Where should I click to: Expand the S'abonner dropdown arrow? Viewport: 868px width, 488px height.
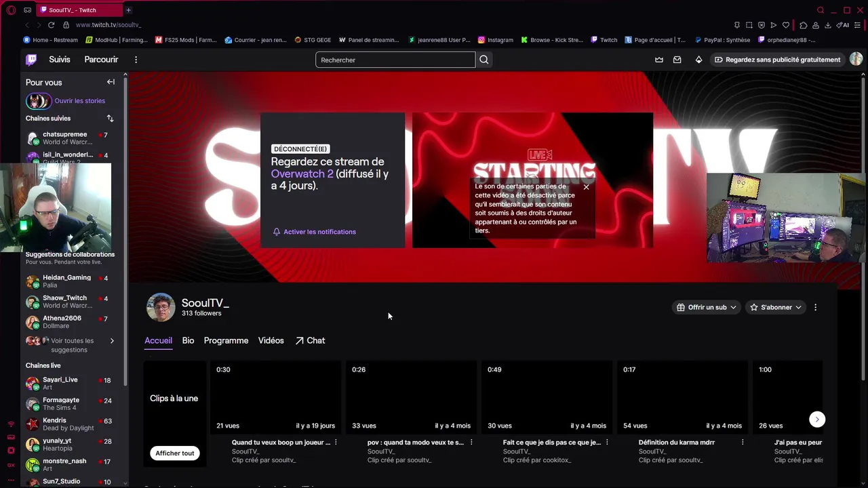(798, 308)
